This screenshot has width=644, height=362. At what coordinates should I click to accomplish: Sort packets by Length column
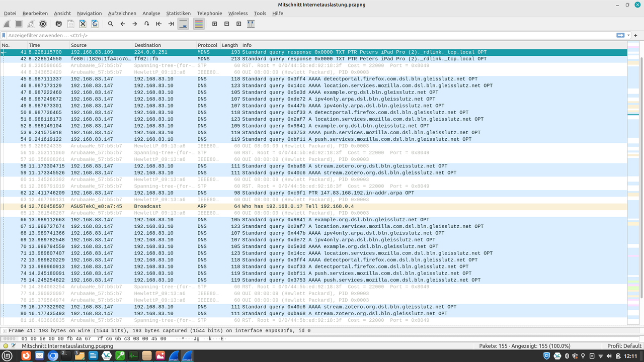pos(230,45)
